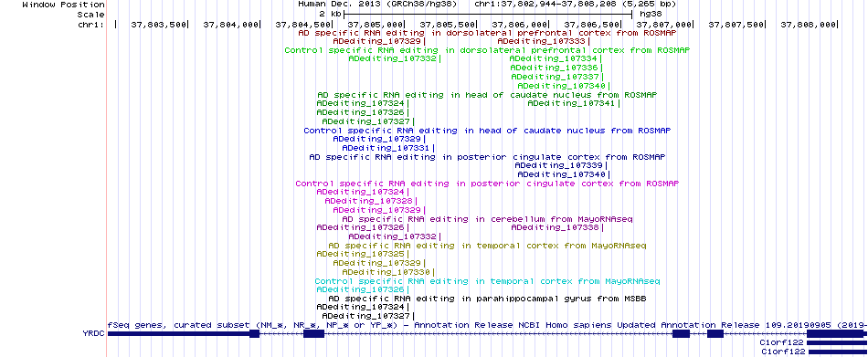Click the YRDC gene label
Viewport: 868px width, 357px height.
coord(92,334)
